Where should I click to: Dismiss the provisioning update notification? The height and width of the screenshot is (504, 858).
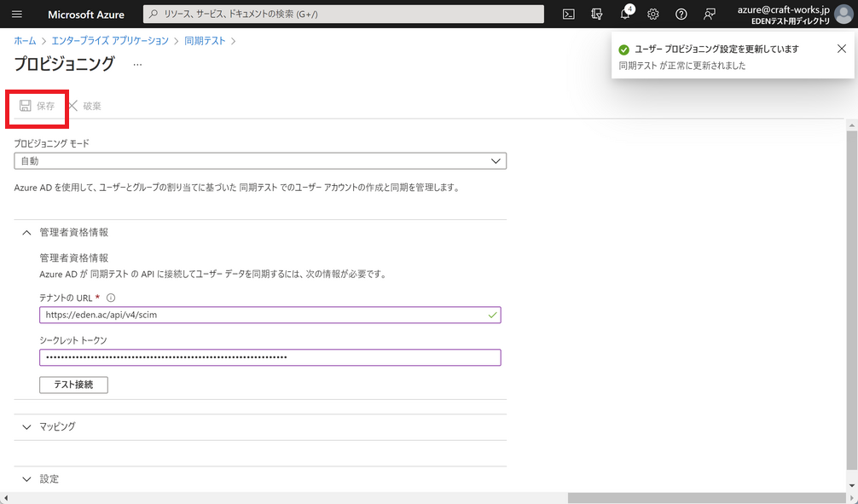click(842, 49)
